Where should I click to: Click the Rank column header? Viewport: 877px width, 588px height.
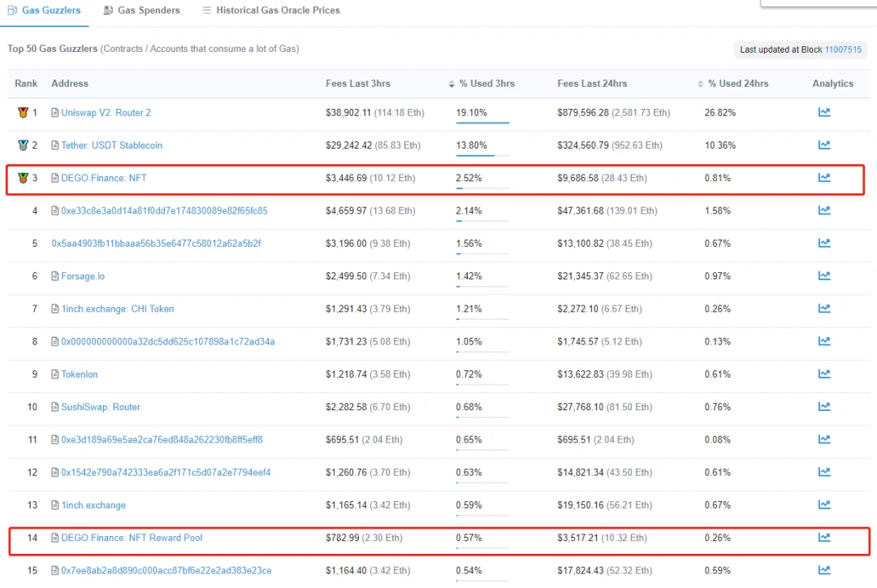(x=26, y=84)
